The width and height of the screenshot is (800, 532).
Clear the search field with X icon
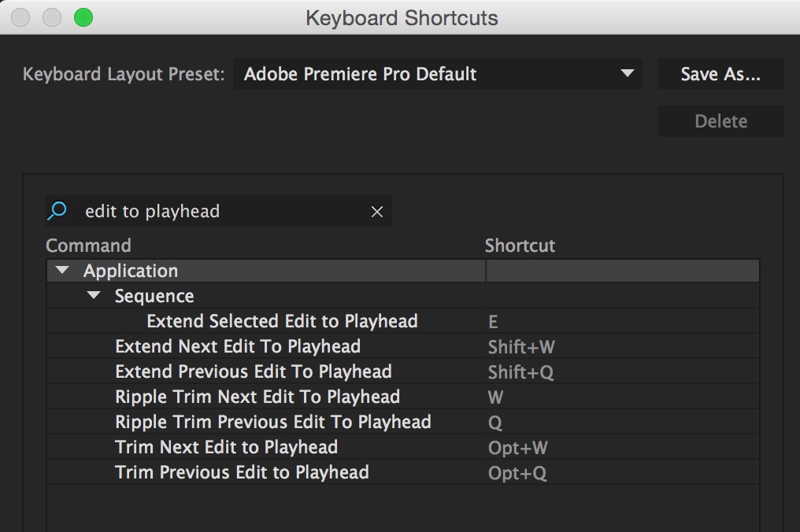pyautogui.click(x=377, y=212)
